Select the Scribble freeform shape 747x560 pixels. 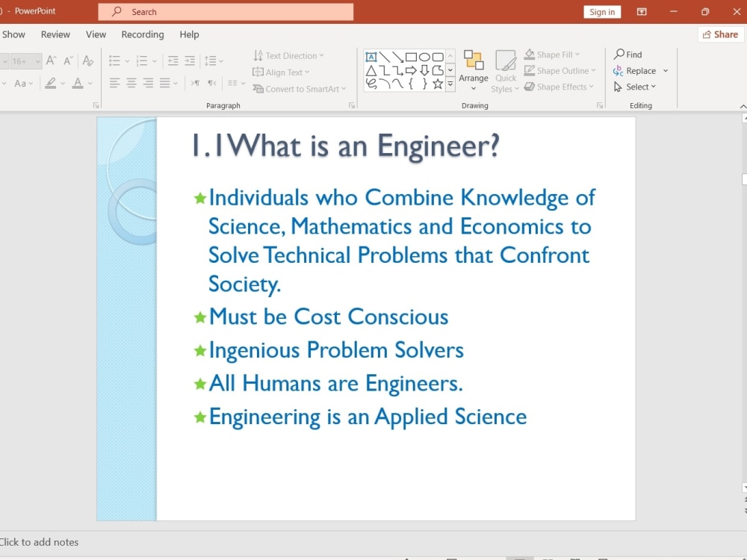[x=371, y=84]
